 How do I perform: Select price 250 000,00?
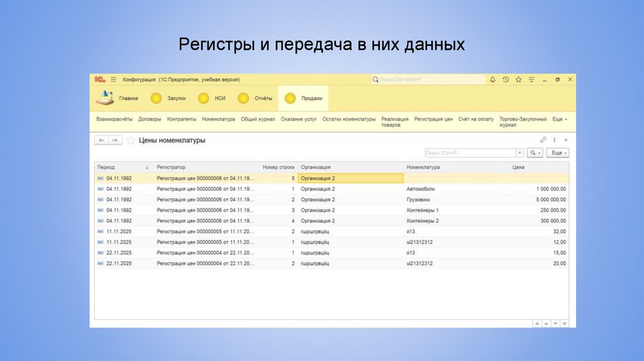point(553,210)
